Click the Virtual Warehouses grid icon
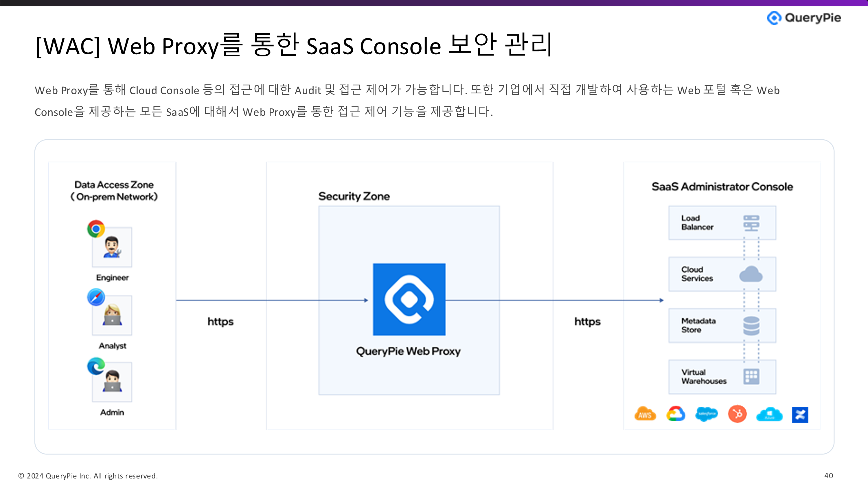Screen dimensions: 868x488 751,376
